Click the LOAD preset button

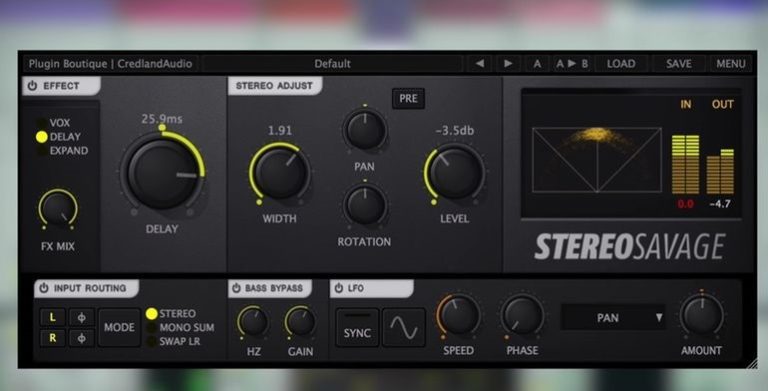621,64
